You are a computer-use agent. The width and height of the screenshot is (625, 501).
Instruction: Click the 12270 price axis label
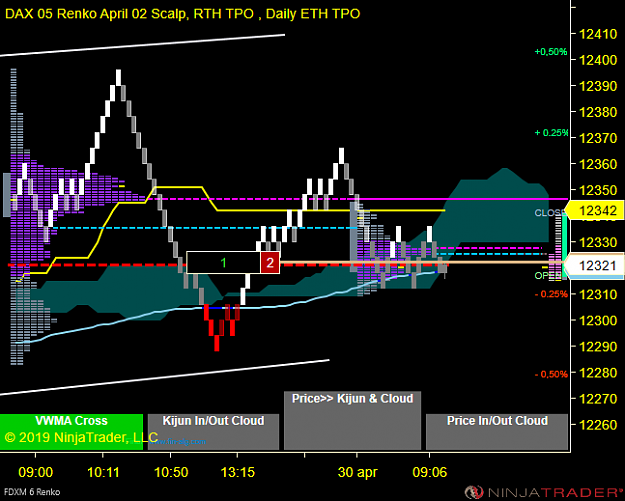598,399
